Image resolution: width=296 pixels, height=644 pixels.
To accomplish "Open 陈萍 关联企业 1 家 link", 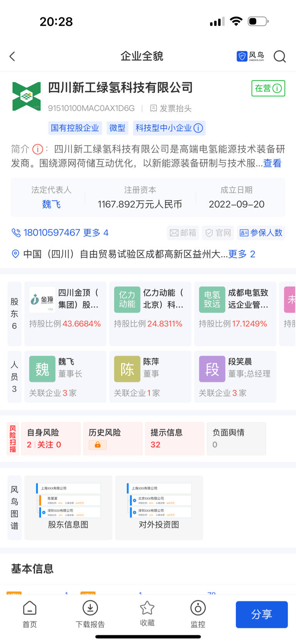I will (137, 393).
